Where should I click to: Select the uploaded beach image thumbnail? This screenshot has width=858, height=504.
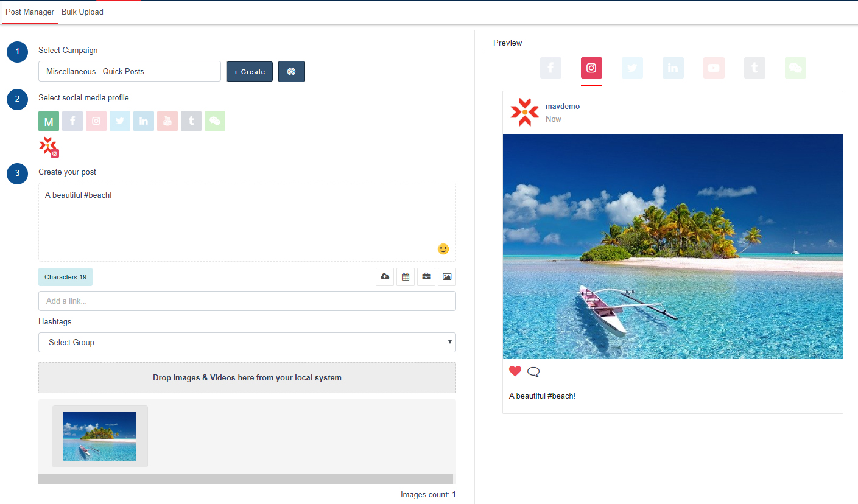click(100, 436)
